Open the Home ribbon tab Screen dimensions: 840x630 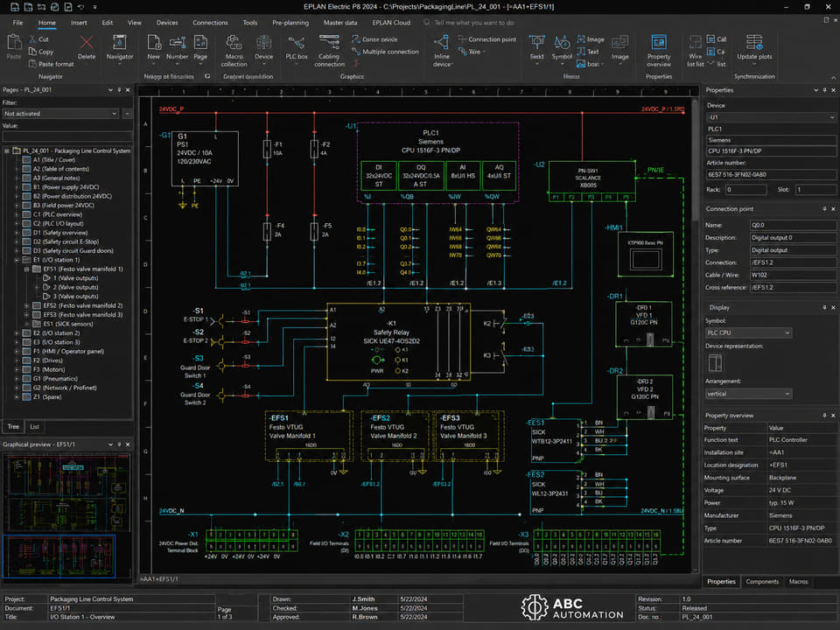point(47,23)
